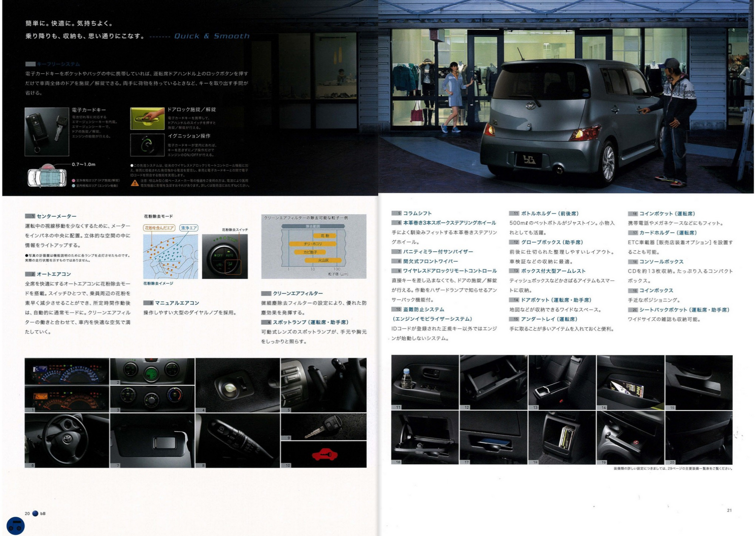Click the red car security indicator image

324,454
